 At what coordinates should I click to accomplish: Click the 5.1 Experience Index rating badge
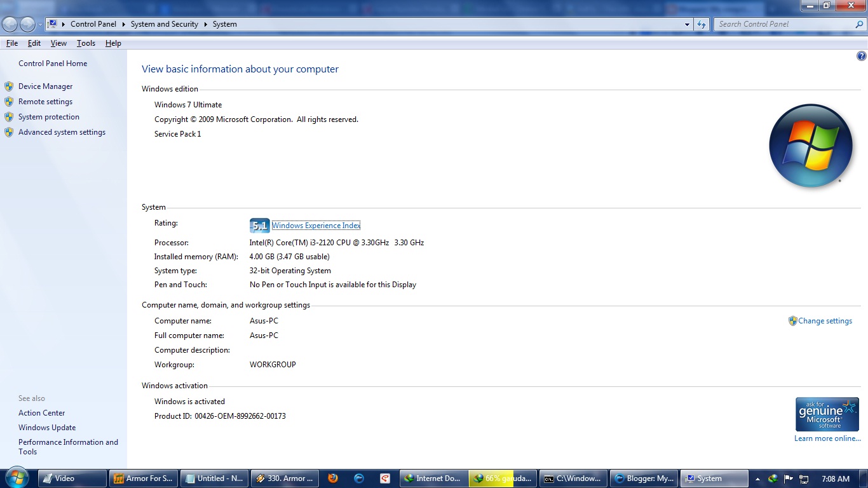260,226
